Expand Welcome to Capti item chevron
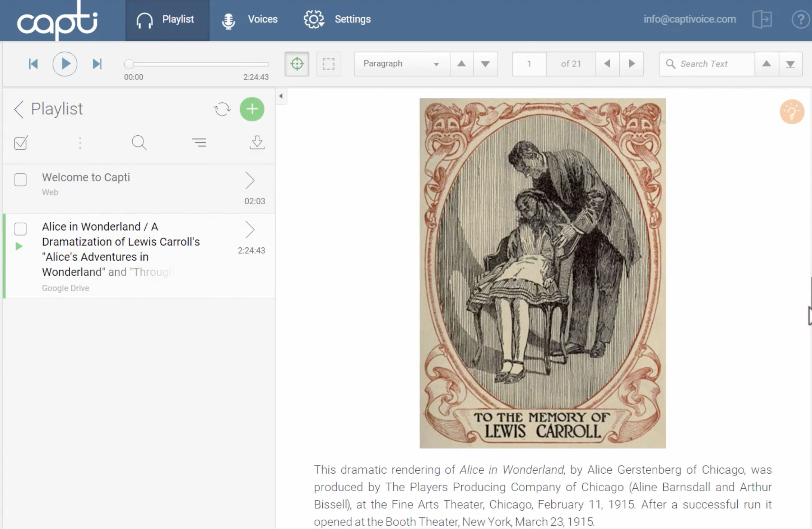The width and height of the screenshot is (812, 529). coord(250,180)
